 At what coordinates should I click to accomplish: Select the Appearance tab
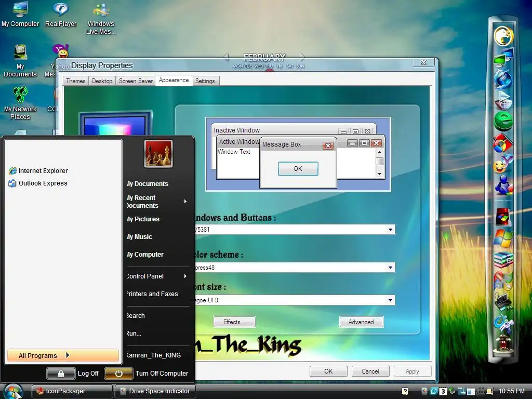(x=174, y=80)
